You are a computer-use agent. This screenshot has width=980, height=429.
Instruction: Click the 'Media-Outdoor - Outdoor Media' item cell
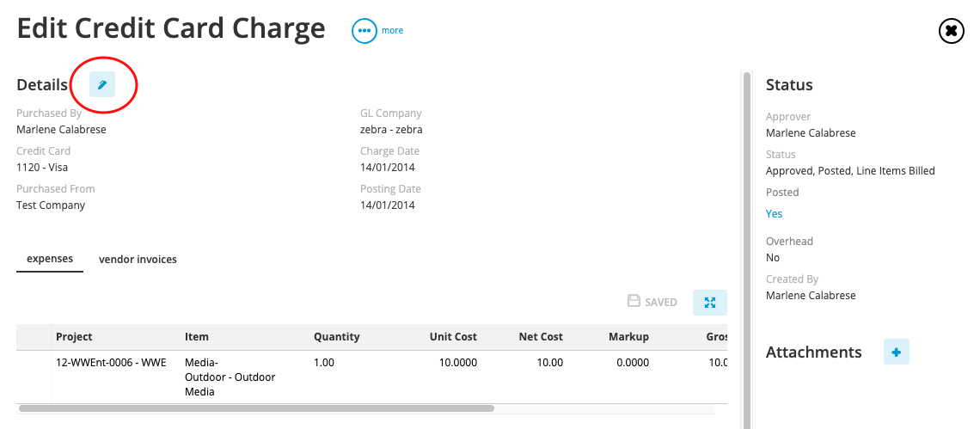point(230,377)
